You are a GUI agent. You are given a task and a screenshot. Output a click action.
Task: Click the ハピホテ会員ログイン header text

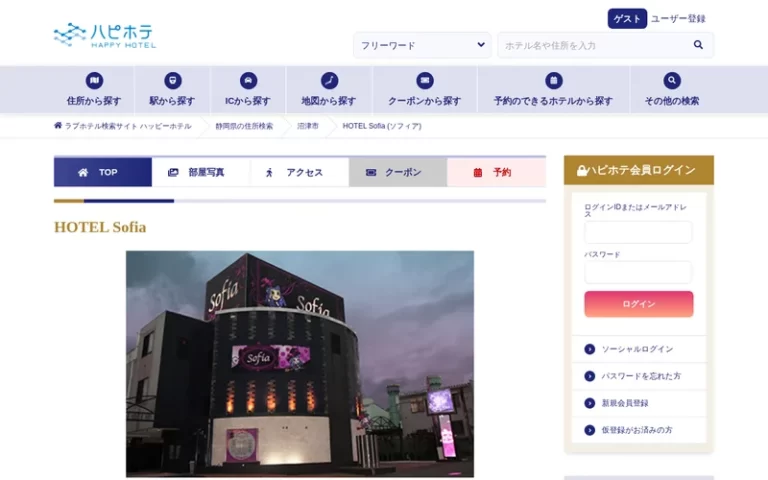tap(641, 170)
